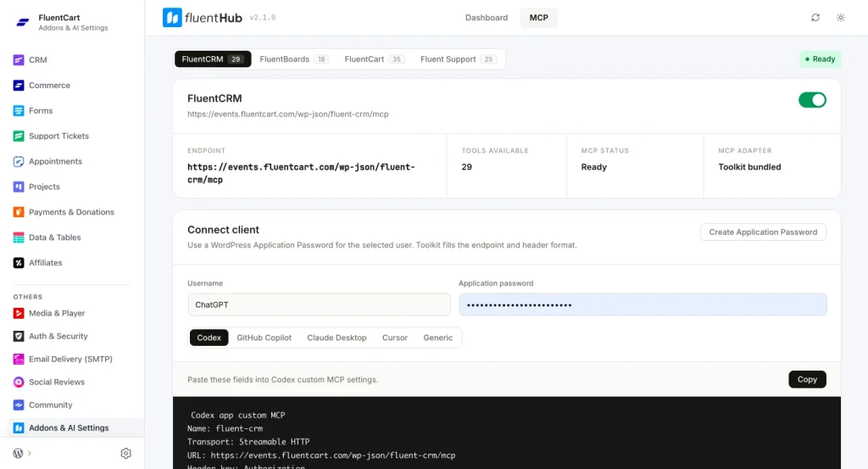Click the Ready status badge
Viewport: 868px width, 469px height.
coord(820,59)
